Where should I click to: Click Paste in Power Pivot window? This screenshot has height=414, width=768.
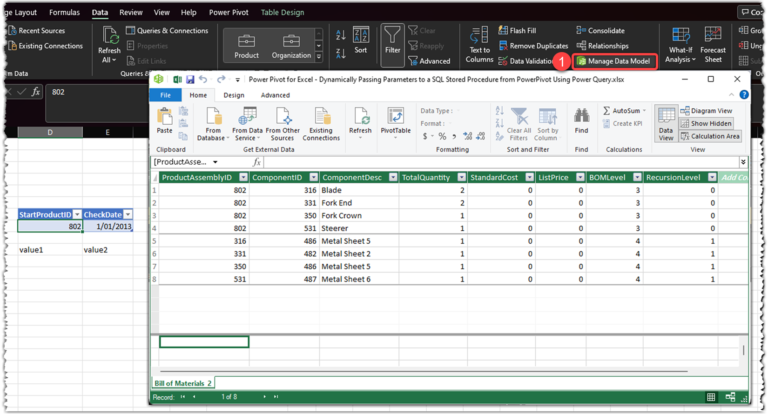pos(165,121)
